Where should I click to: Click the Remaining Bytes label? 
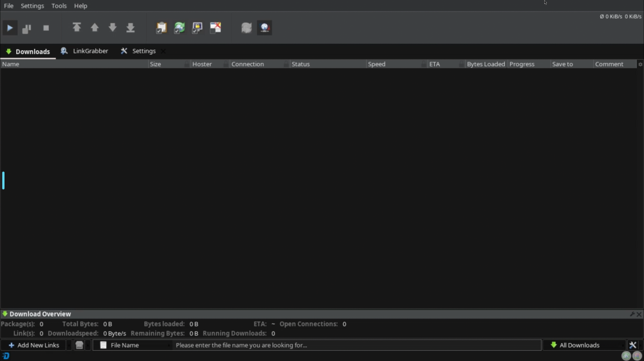[x=158, y=333]
